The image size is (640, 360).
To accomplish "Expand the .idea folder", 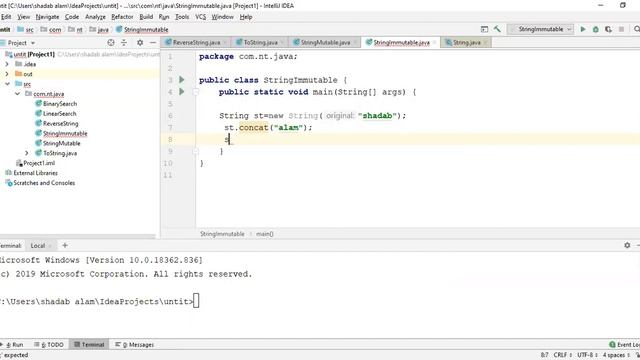I will click(7, 64).
